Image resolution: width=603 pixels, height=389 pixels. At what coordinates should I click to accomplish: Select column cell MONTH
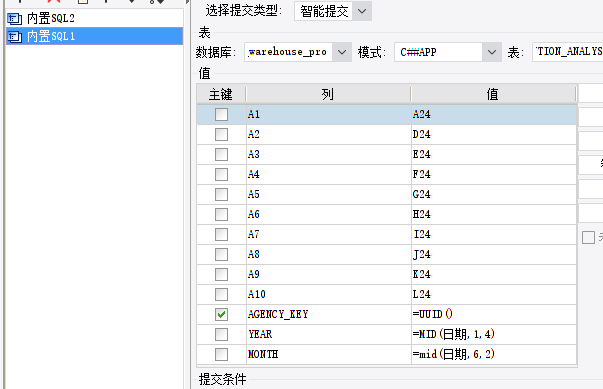tap(328, 354)
